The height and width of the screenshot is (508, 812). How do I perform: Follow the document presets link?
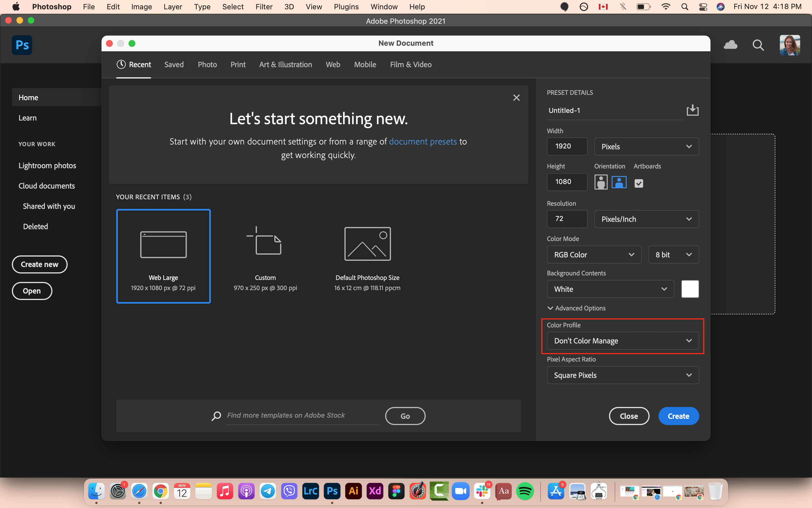click(x=423, y=141)
